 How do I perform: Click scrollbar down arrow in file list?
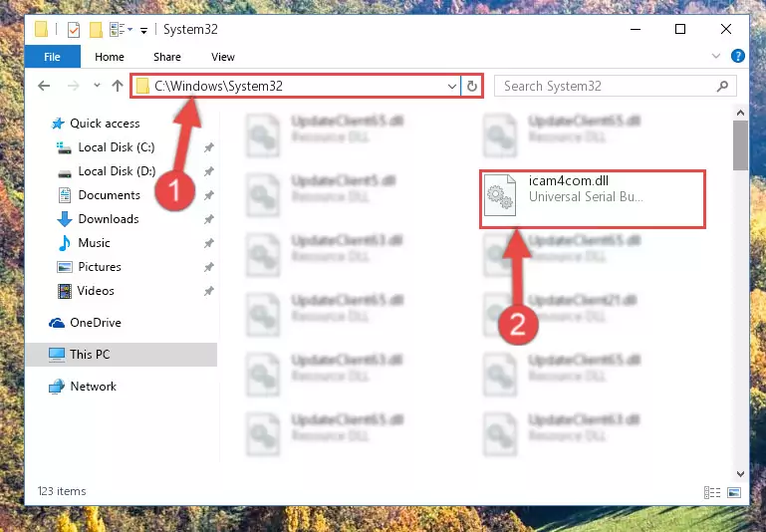point(740,474)
